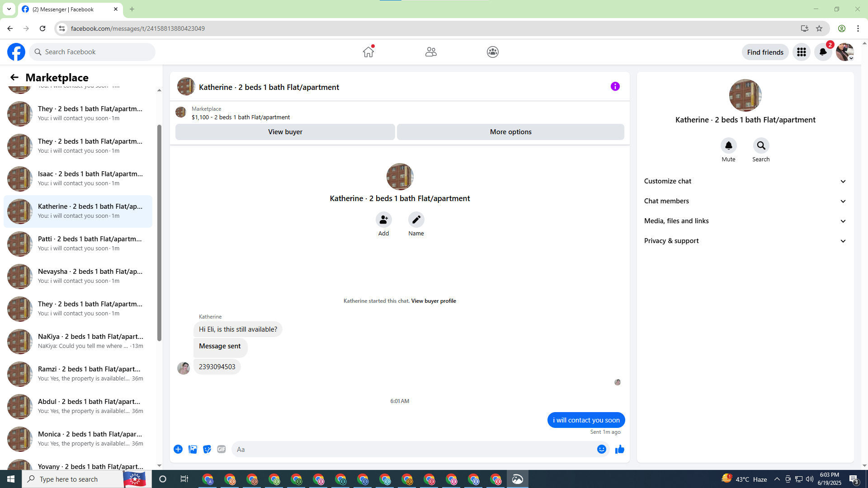Click the More options button

[510, 132]
